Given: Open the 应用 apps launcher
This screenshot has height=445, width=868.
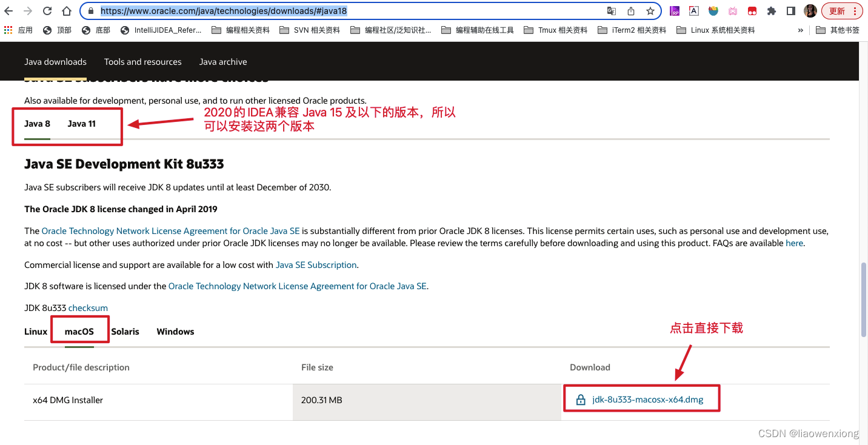Looking at the screenshot, I should tap(19, 29).
